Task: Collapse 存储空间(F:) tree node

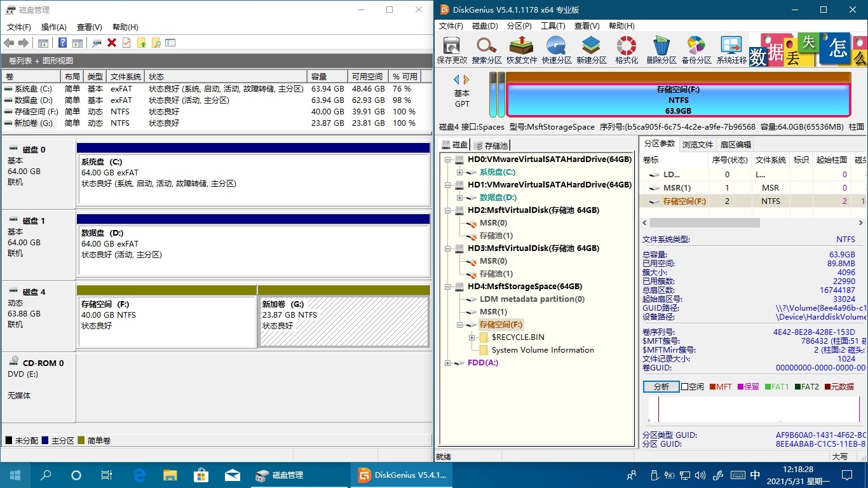Action: (x=459, y=325)
